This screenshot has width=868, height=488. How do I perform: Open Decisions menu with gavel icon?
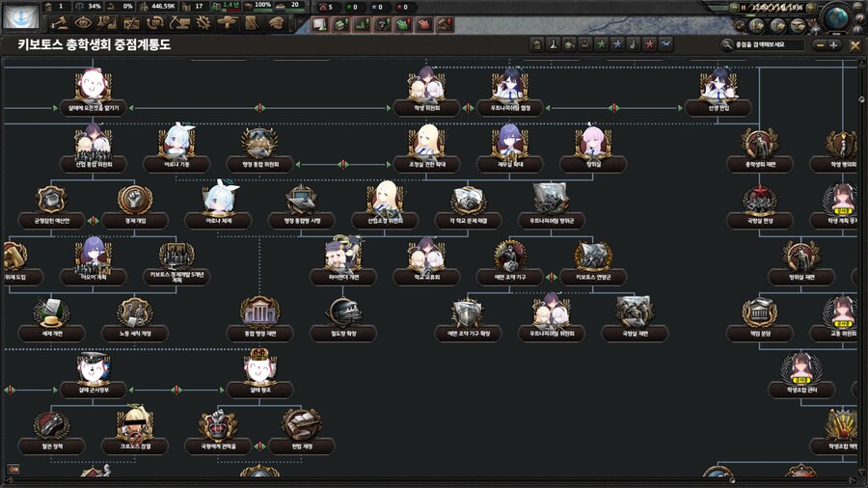(60, 22)
